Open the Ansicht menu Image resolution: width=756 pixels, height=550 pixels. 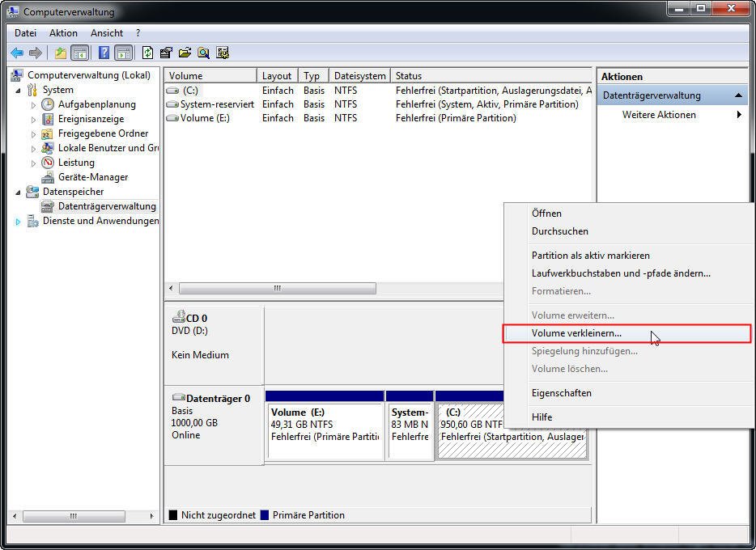(107, 33)
